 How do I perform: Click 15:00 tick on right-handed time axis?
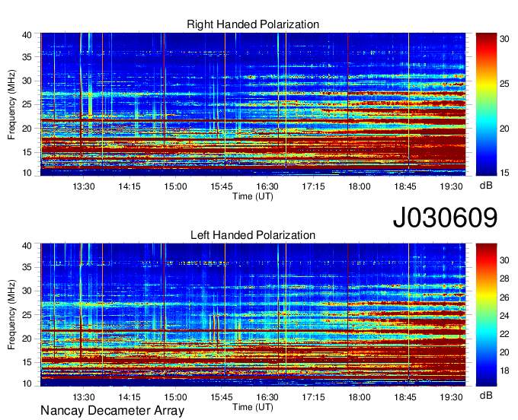[175, 186]
